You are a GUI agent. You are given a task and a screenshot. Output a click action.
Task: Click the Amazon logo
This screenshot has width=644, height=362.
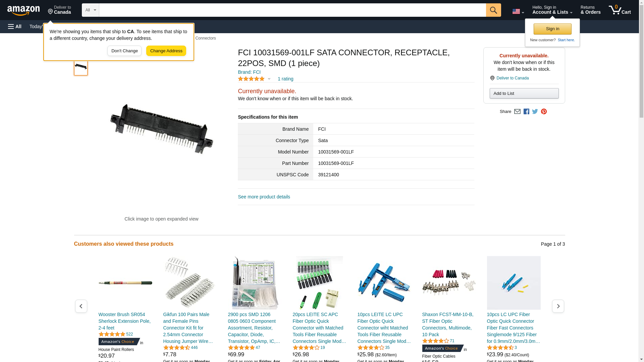pos(23,10)
